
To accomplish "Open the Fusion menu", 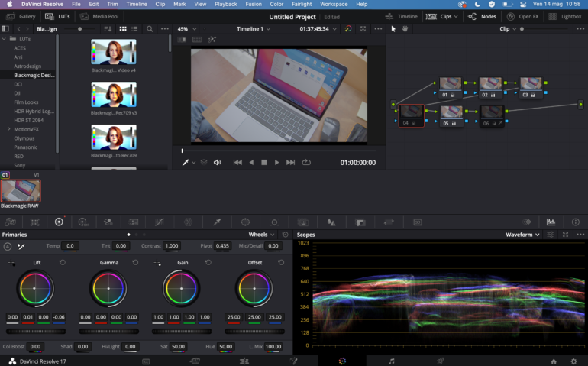I will pyautogui.click(x=254, y=4).
